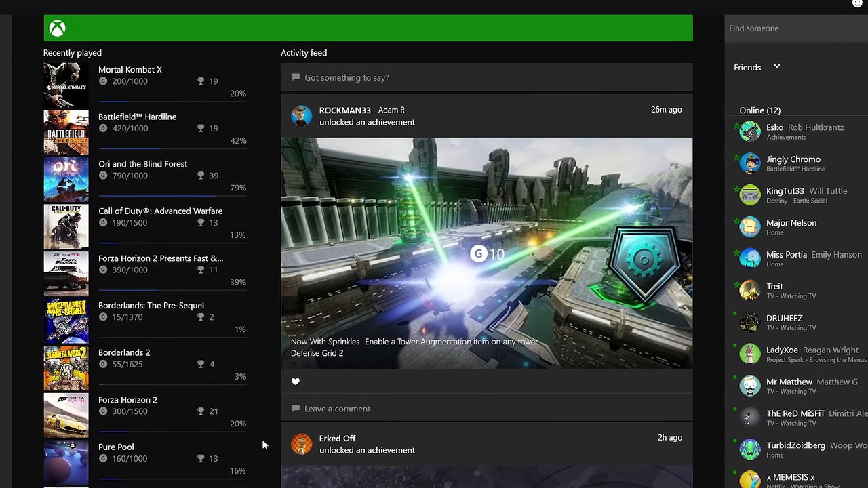
Task: Open Mortal Kombat X game thumbnail
Action: (x=66, y=85)
